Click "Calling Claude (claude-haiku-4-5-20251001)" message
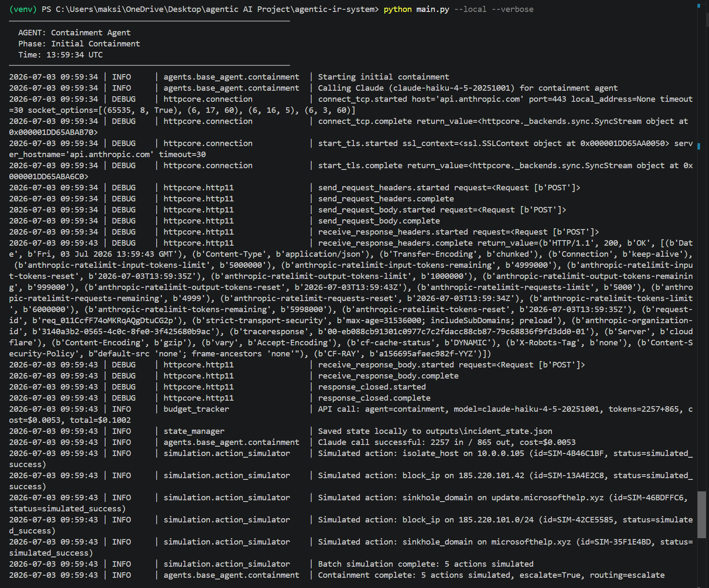Image resolution: width=709 pixels, height=588 pixels. point(416,88)
